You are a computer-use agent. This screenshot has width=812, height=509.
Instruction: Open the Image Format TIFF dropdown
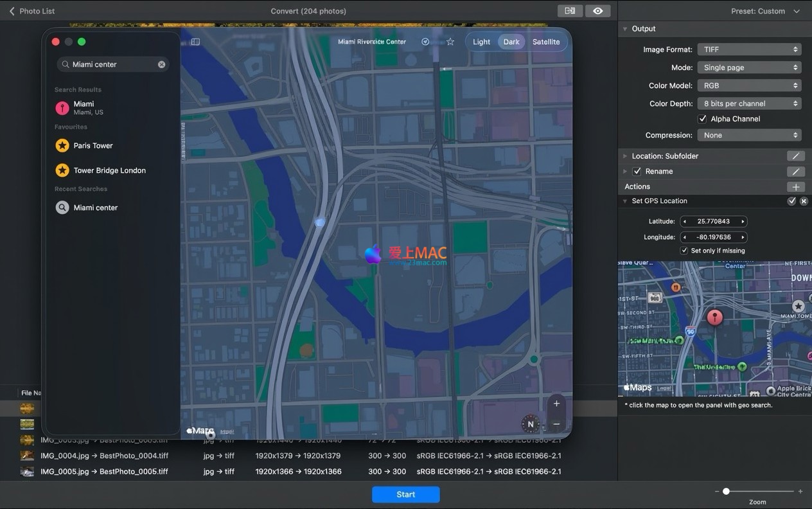749,49
